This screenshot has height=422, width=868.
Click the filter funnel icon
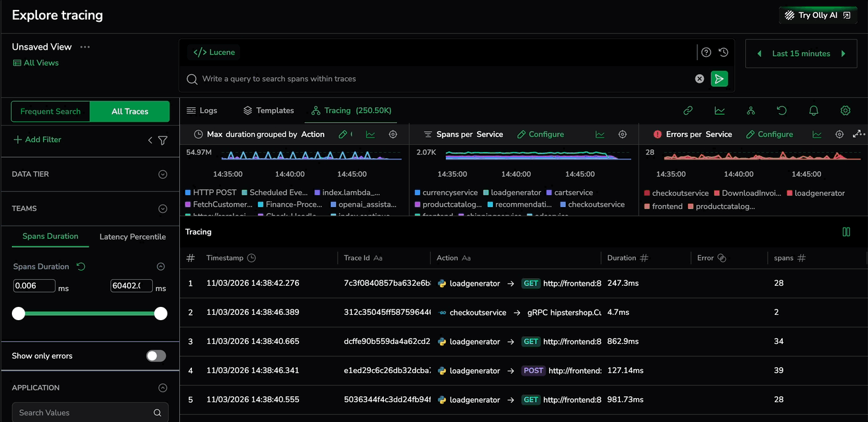pyautogui.click(x=163, y=140)
